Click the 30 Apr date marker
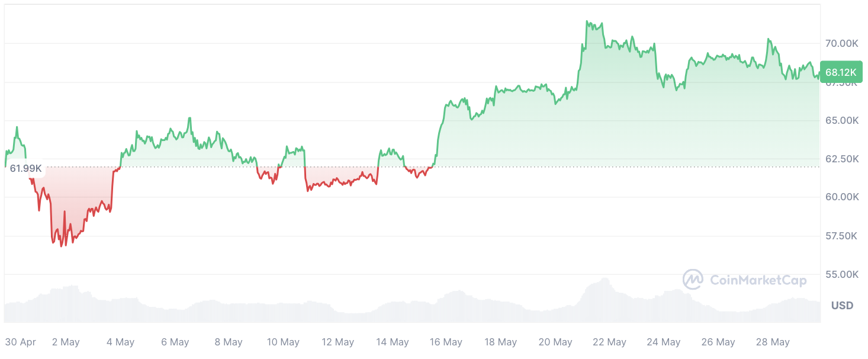Image resolution: width=868 pixels, height=359 pixels. tap(21, 342)
